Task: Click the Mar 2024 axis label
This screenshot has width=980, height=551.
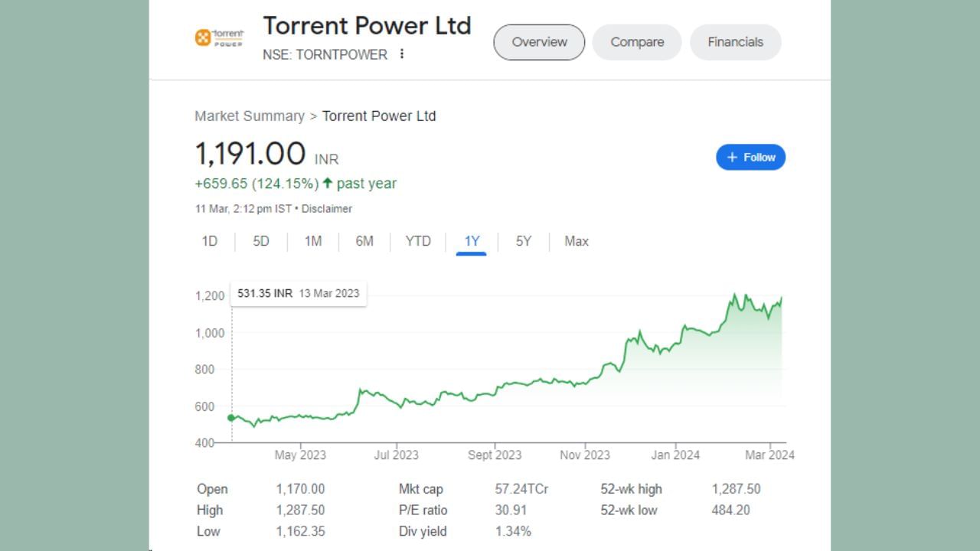Action: [769, 455]
